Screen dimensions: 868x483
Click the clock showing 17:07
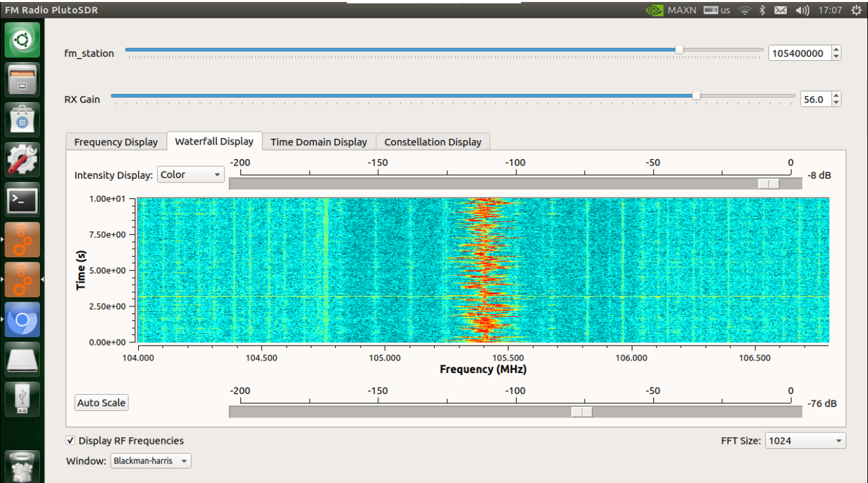coord(829,10)
